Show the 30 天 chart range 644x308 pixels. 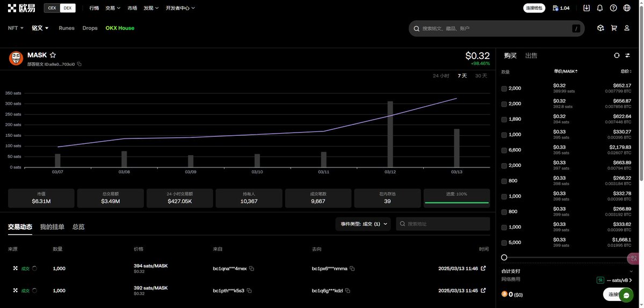[481, 76]
